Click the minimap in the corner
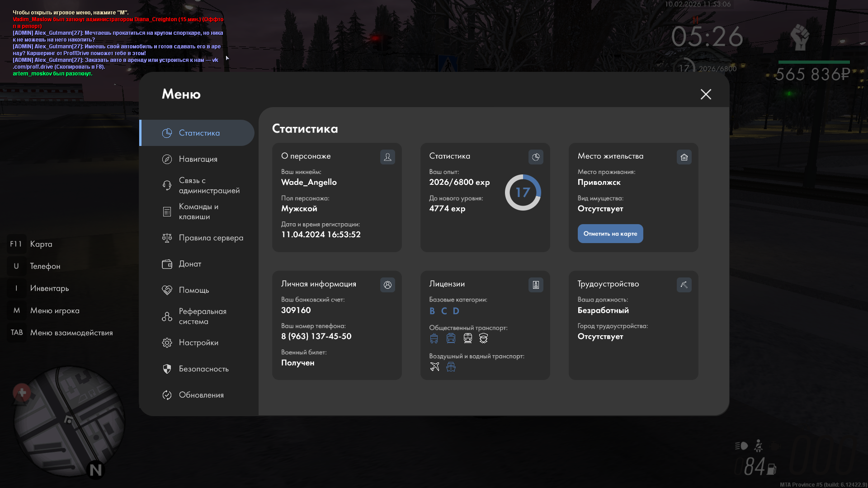This screenshot has height=488, width=868. coord(69,421)
